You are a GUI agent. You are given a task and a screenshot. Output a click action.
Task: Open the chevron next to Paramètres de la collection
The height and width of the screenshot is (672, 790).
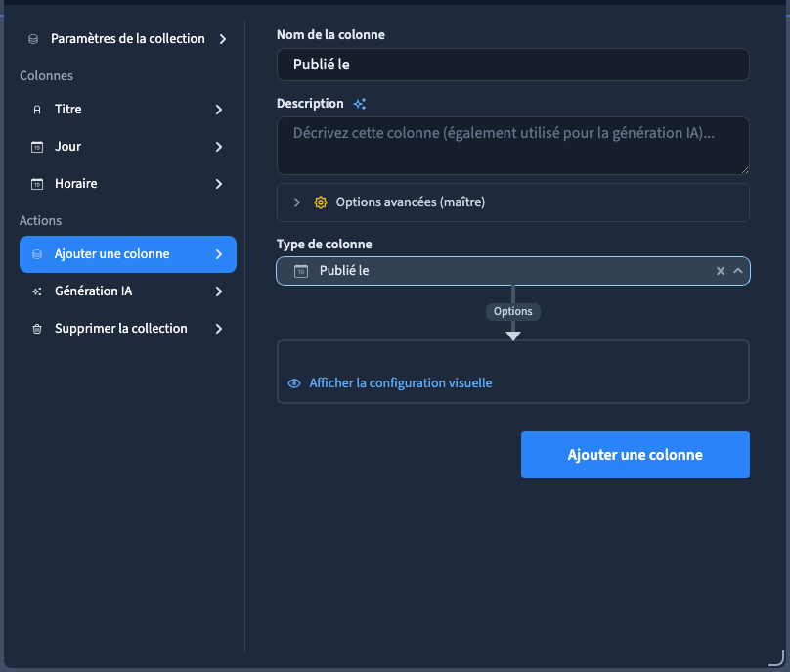point(223,39)
